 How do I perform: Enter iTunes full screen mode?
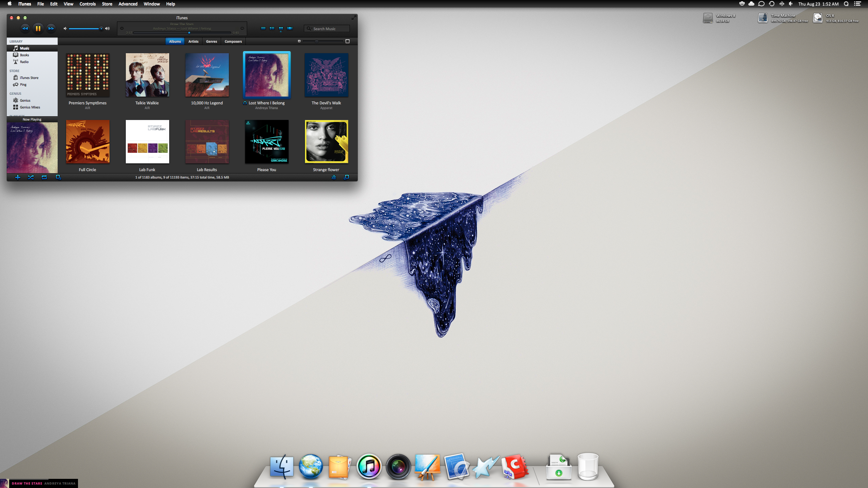click(354, 18)
